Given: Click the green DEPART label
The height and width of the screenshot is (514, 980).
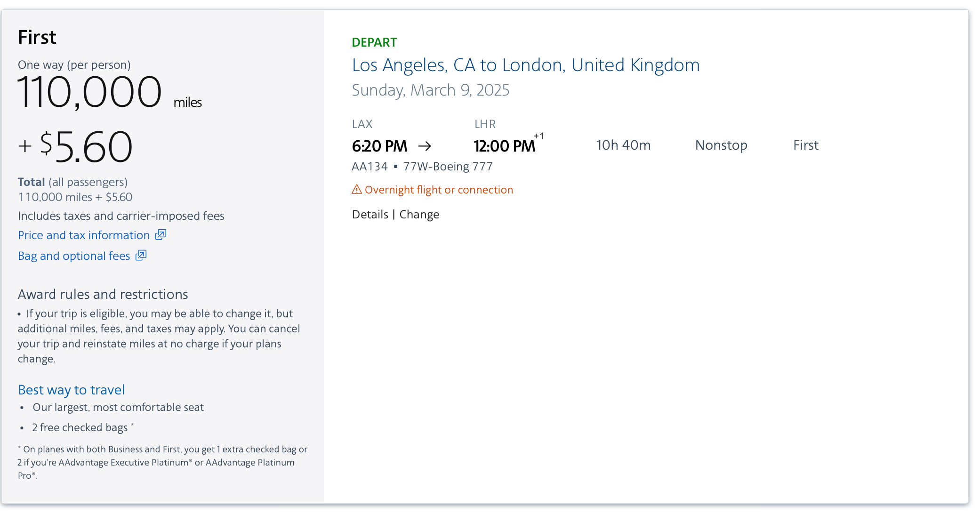Looking at the screenshot, I should tap(374, 42).
